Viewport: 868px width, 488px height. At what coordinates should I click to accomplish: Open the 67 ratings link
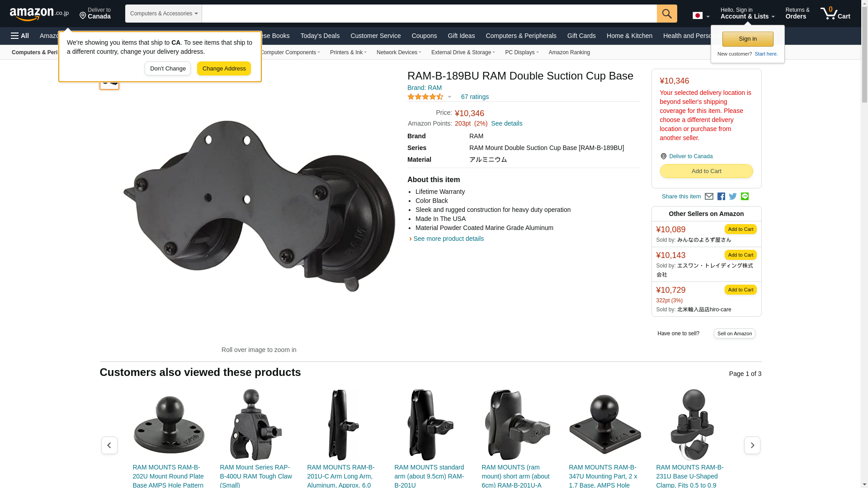(x=475, y=97)
